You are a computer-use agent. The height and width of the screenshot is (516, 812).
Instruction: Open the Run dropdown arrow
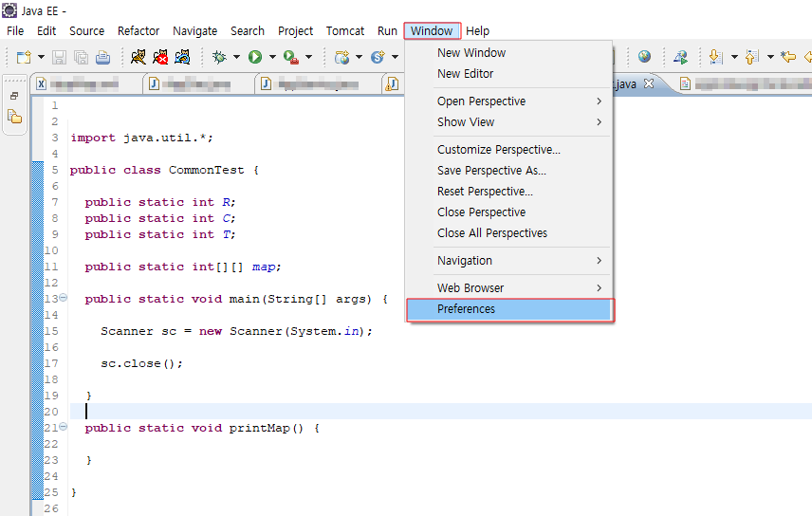(x=272, y=57)
